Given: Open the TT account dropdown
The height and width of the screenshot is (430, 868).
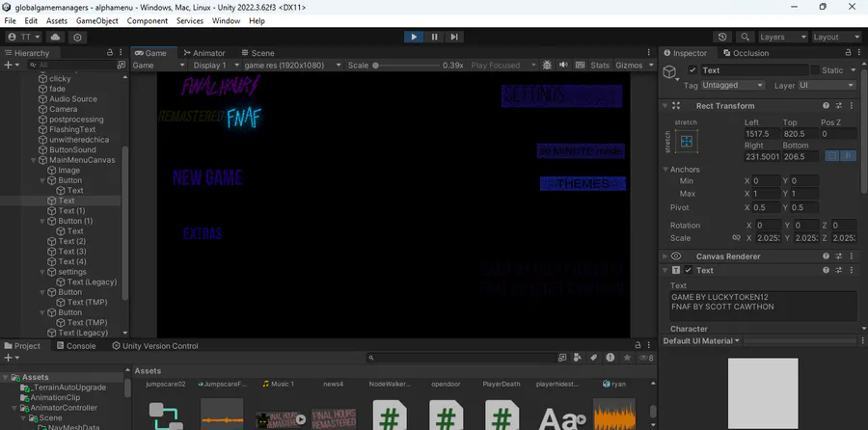Looking at the screenshot, I should [25, 37].
